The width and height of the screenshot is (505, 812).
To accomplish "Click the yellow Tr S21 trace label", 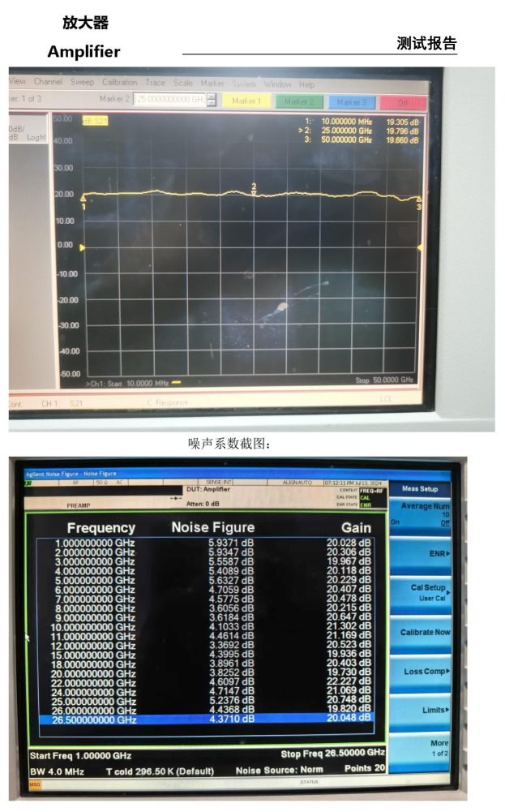I will click(x=95, y=121).
